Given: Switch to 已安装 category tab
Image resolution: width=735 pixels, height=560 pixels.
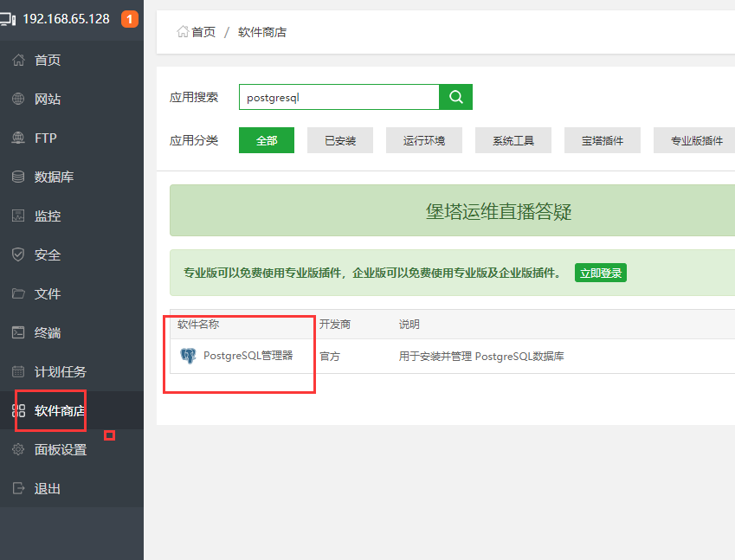Looking at the screenshot, I should [340, 140].
